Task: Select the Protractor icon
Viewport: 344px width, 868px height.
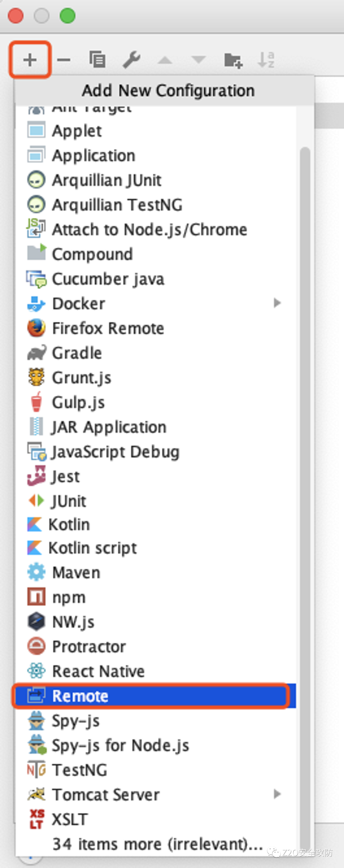Action: point(36,646)
